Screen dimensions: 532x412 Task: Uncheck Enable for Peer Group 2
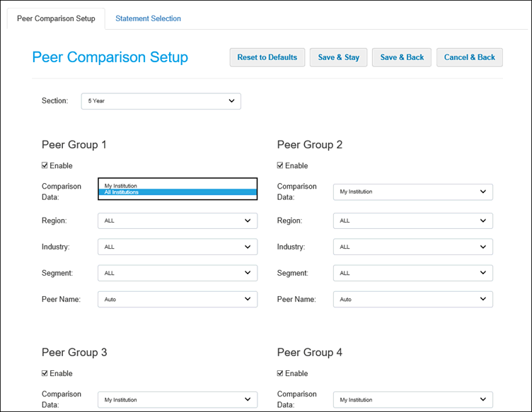click(x=281, y=166)
